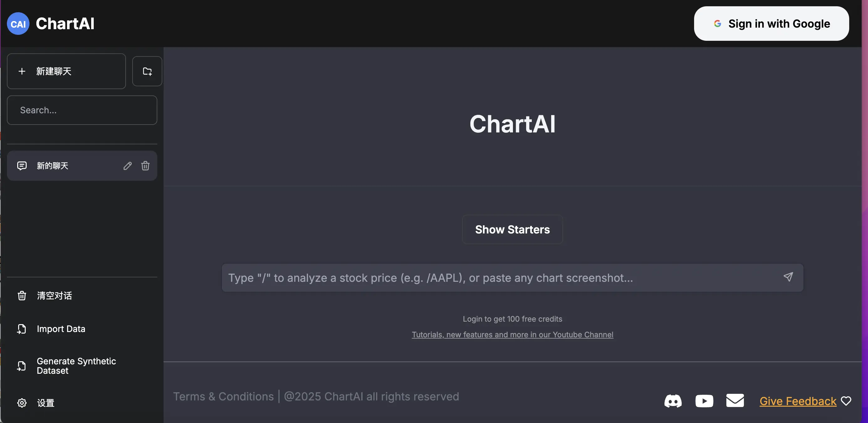868x423 pixels.
Task: Expand the Show Starters button
Action: [x=512, y=229]
